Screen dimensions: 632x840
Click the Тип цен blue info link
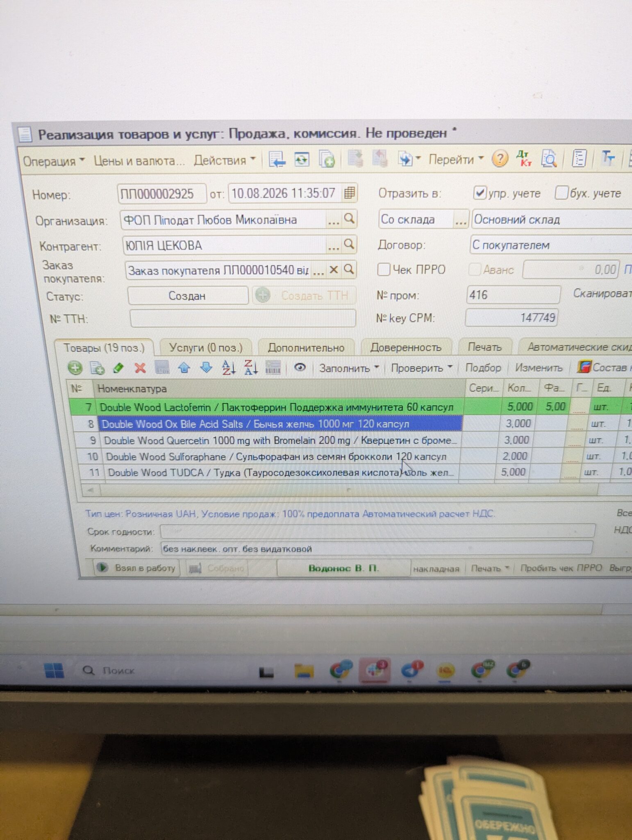point(290,514)
